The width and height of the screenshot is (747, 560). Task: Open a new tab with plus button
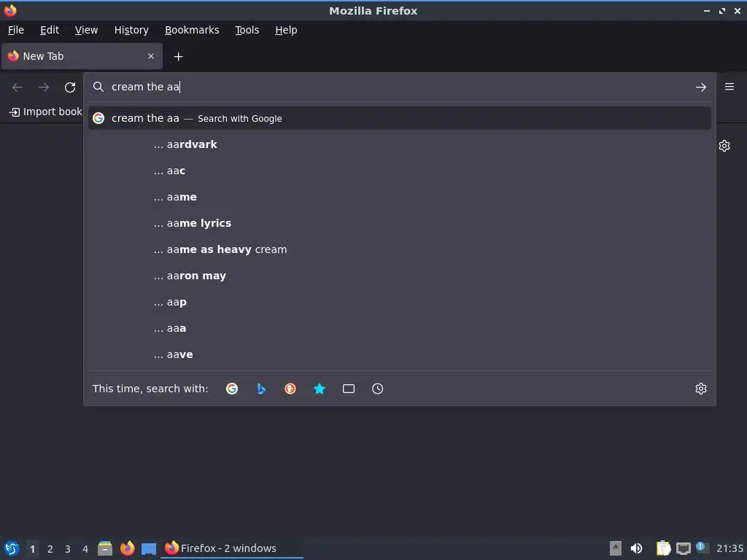pos(178,57)
